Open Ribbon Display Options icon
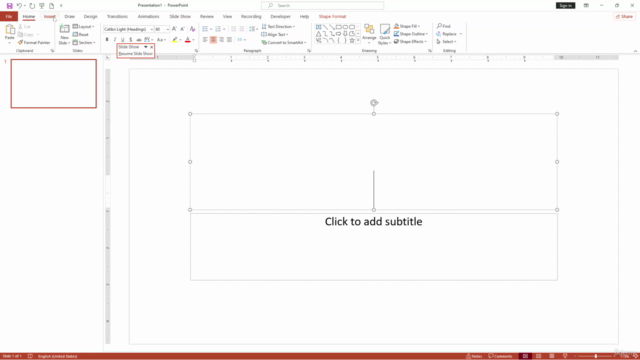Image resolution: width=640 pixels, height=360 pixels. [586, 6]
